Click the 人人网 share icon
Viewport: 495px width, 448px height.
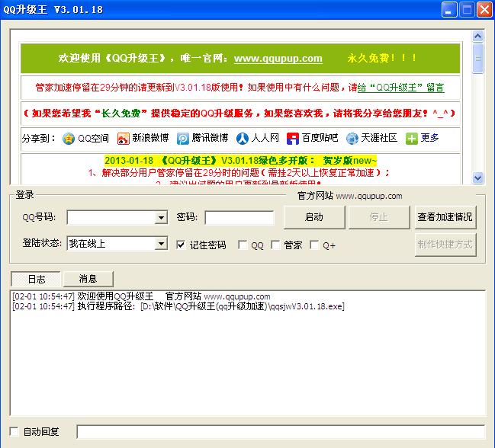click(242, 139)
